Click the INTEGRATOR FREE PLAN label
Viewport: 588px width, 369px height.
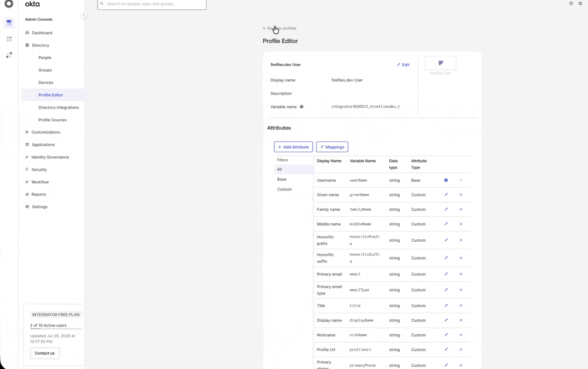point(56,315)
